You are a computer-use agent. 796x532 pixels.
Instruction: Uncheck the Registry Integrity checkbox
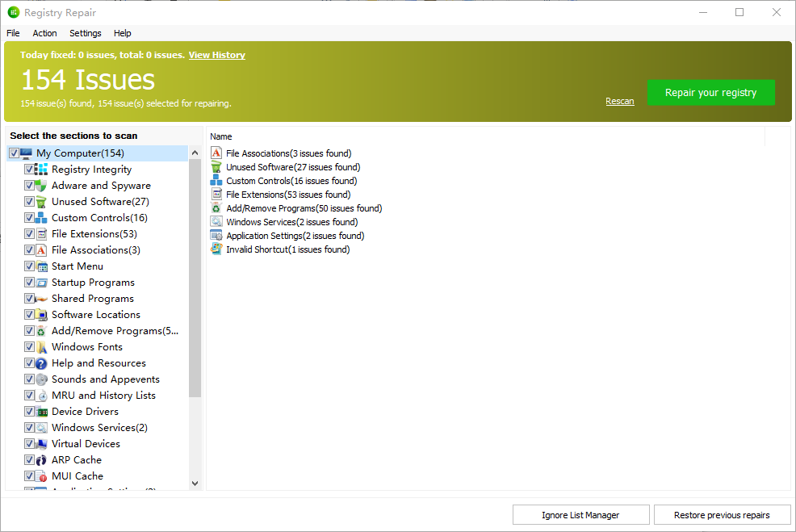(29, 170)
